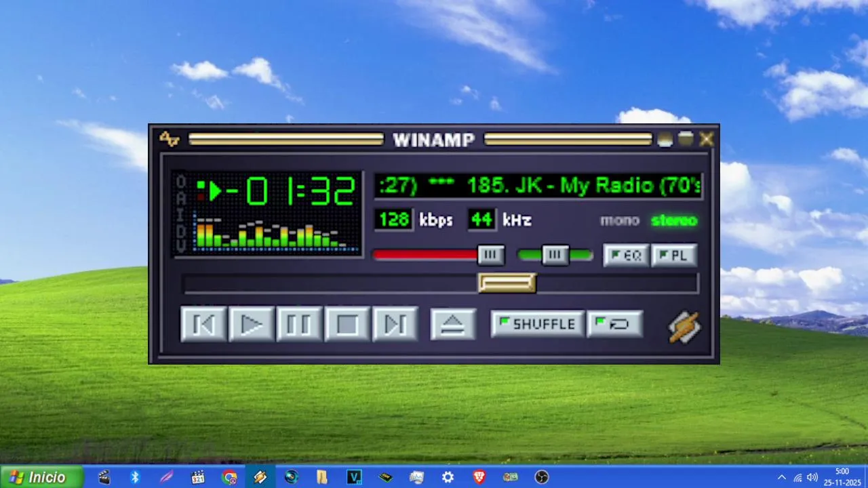
Task: Click the 'mono' indicator
Action: (619, 220)
